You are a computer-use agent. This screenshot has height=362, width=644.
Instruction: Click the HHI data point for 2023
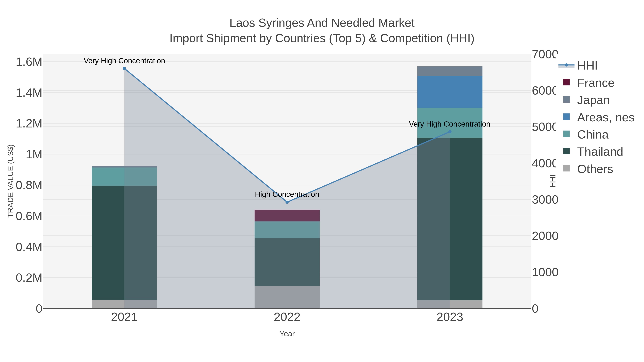click(x=450, y=132)
